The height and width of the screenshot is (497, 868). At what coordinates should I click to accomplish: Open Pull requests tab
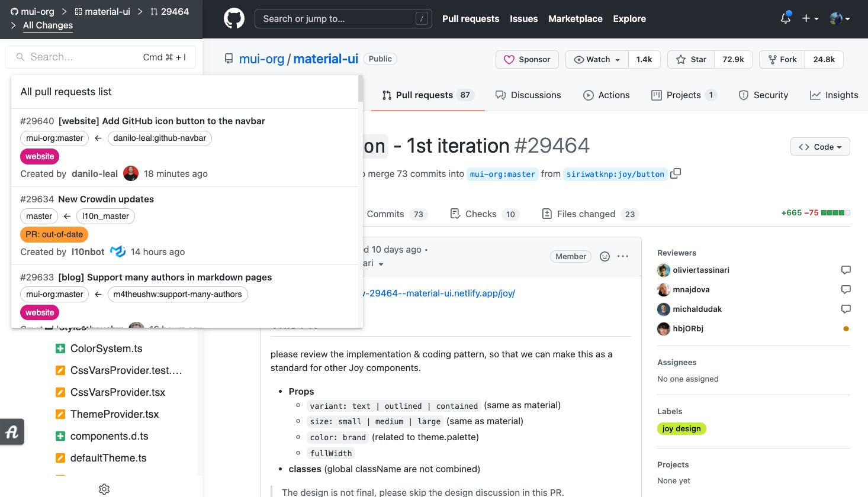(428, 95)
